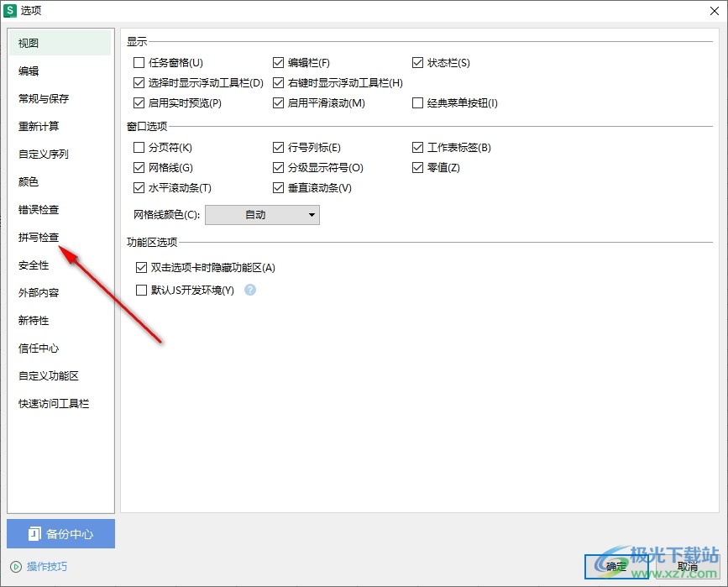The height and width of the screenshot is (587, 728).
Task: Toggle 行号列标(E) checkbox
Action: pos(278,148)
